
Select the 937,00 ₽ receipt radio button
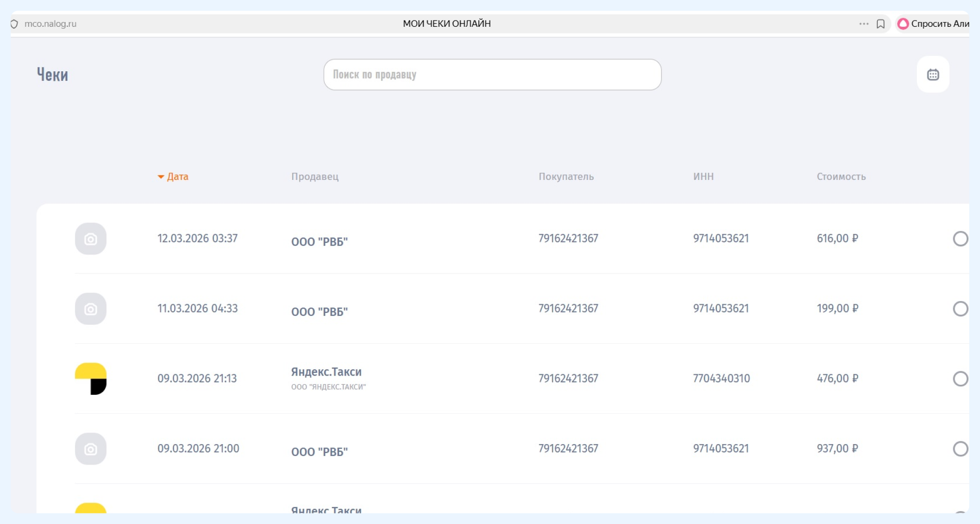[960, 449]
